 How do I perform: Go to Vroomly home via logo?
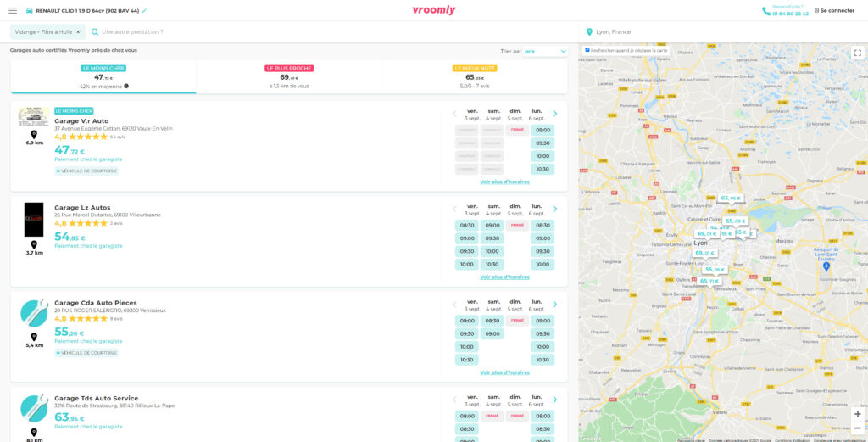[x=434, y=10]
